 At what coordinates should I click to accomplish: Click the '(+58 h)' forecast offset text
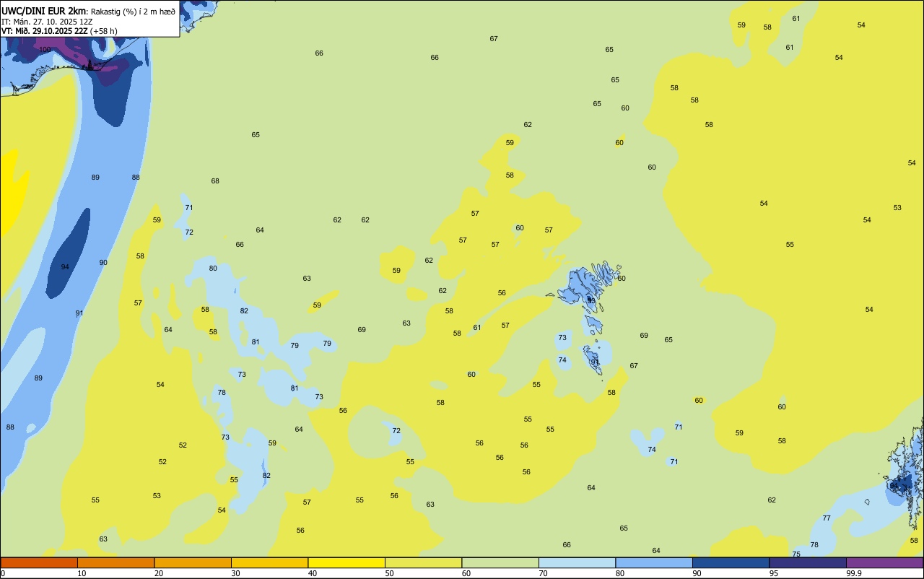tap(104, 31)
